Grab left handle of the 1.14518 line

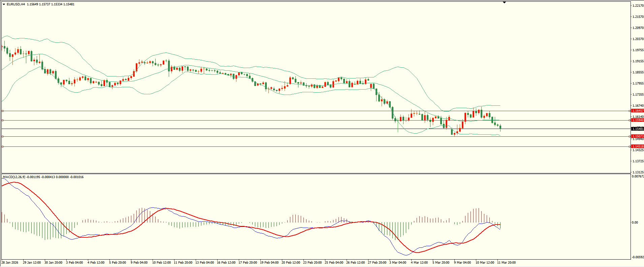[3, 146]
